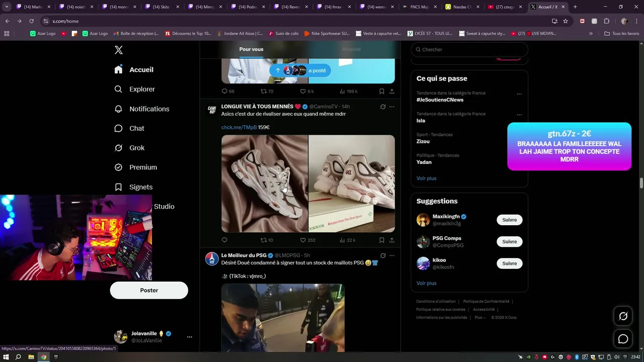This screenshot has width=644, height=362.
Task: Click the Poster button
Action: (149, 290)
